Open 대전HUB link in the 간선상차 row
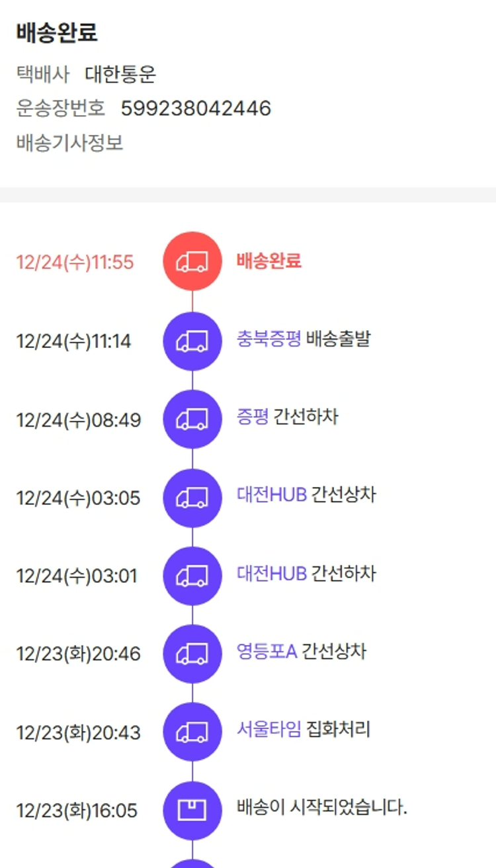This screenshot has width=496, height=868. (272, 495)
